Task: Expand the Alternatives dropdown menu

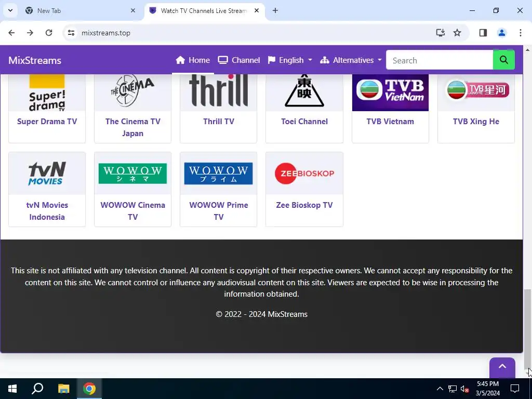Action: click(351, 60)
